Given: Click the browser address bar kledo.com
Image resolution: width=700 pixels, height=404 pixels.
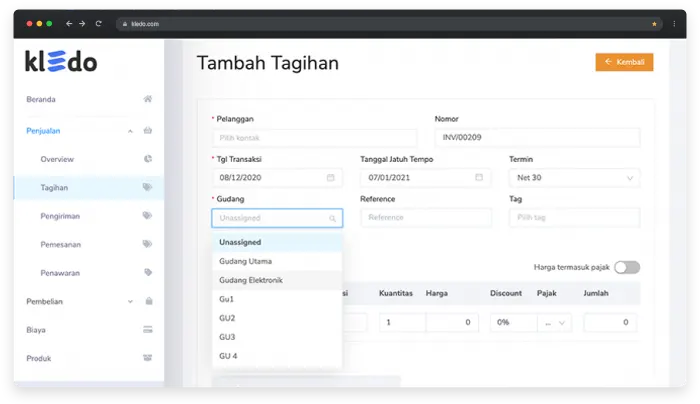Looking at the screenshot, I should 388,24.
